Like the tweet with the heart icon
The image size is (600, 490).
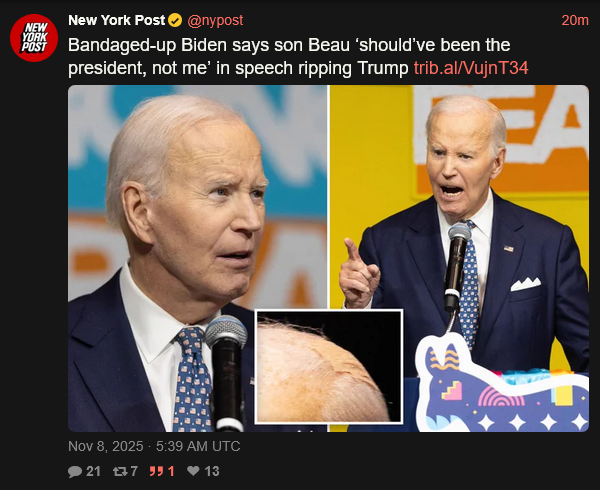tap(193, 471)
